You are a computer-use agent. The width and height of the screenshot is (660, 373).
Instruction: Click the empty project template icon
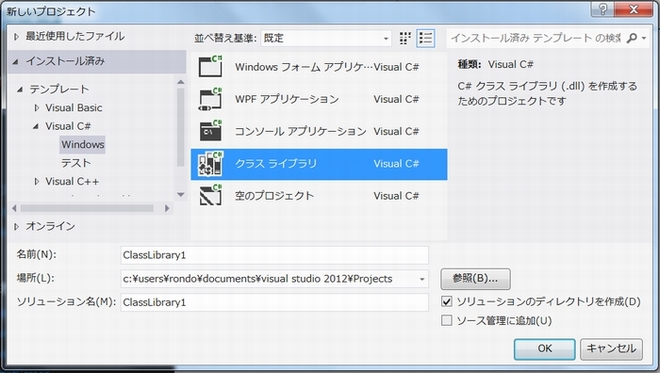210,195
